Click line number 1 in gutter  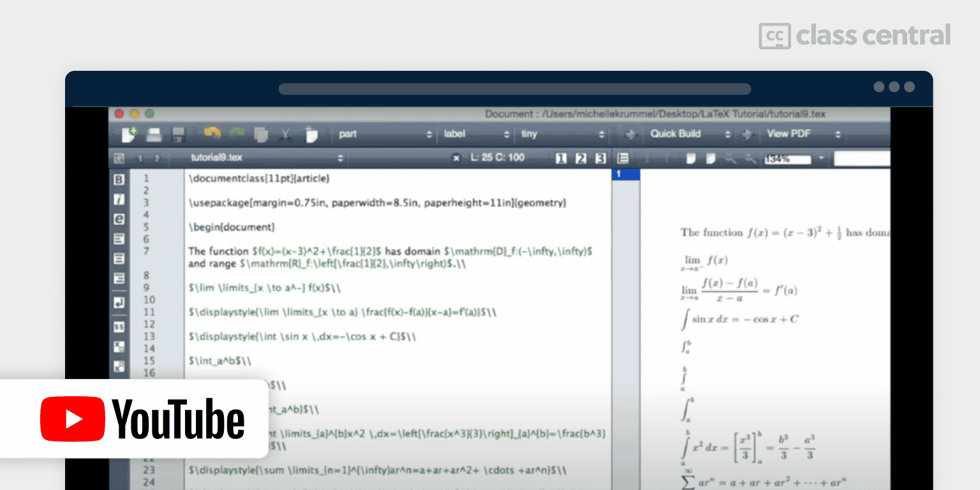tap(146, 179)
